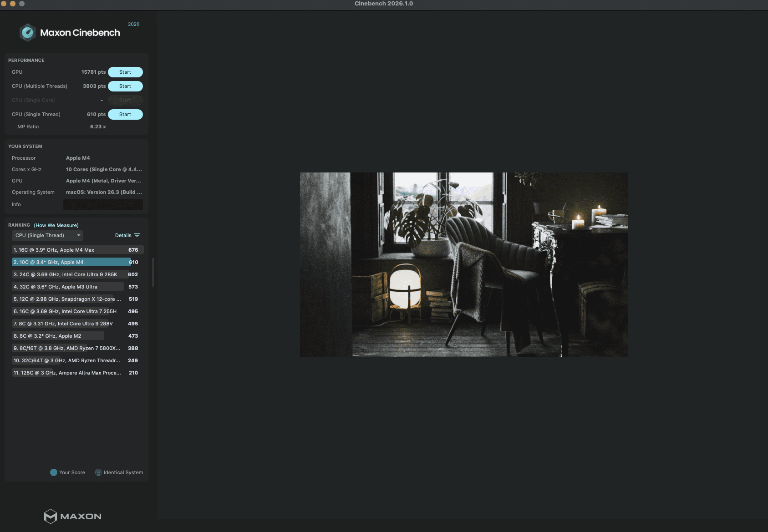Click the YOUR SYSTEM section heading
The height and width of the screenshot is (532, 768).
[x=25, y=146]
